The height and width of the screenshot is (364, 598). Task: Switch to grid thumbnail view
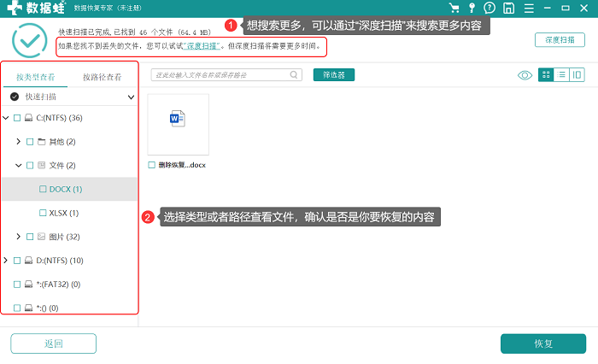[546, 75]
